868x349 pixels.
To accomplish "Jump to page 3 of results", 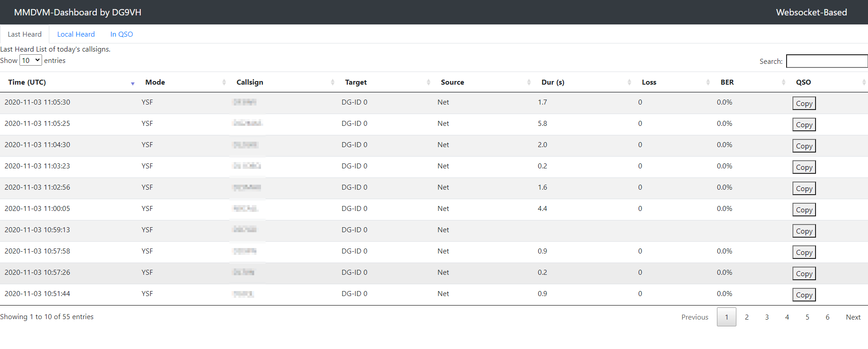I will coord(767,317).
